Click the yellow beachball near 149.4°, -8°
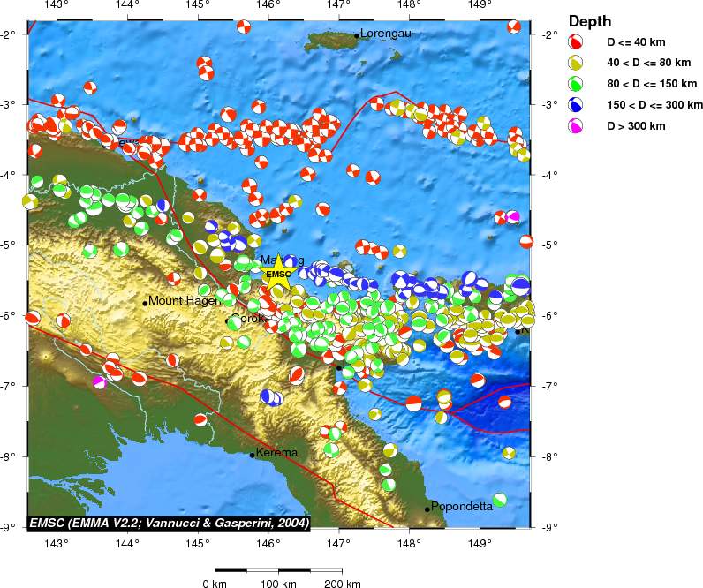This screenshot has width=703, height=588. (509, 453)
